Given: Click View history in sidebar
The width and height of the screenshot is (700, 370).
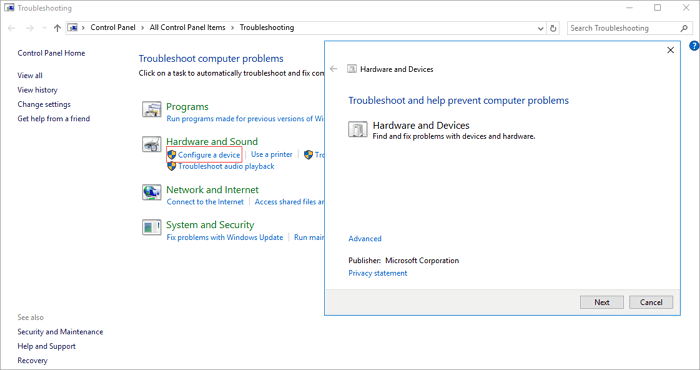Looking at the screenshot, I should coord(38,90).
